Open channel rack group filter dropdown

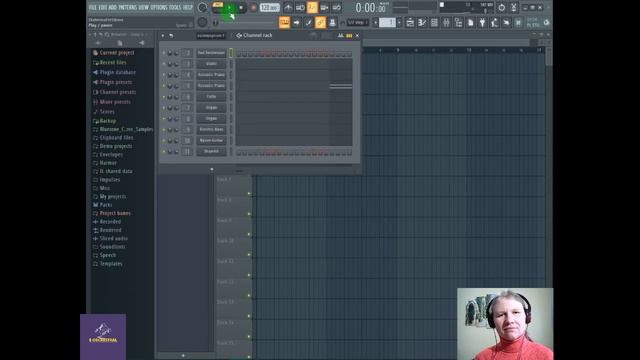click(x=211, y=36)
